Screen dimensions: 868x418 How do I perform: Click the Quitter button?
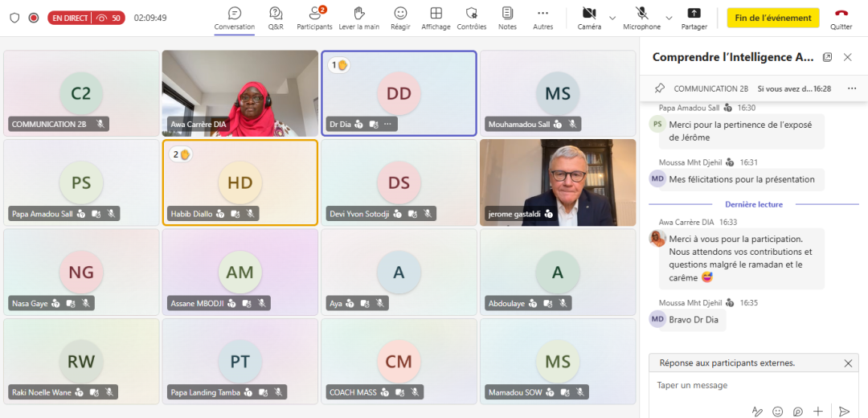coord(841,18)
